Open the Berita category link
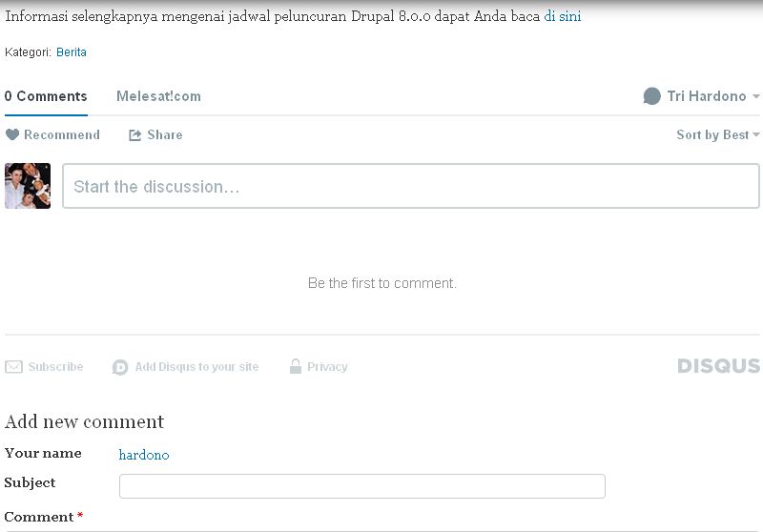This screenshot has height=532, width=763. pyautogui.click(x=72, y=52)
